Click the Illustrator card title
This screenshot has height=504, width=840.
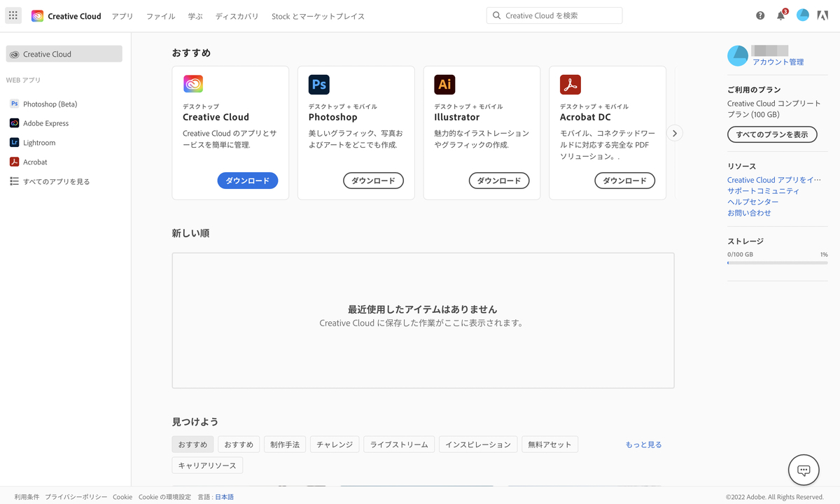[457, 117]
